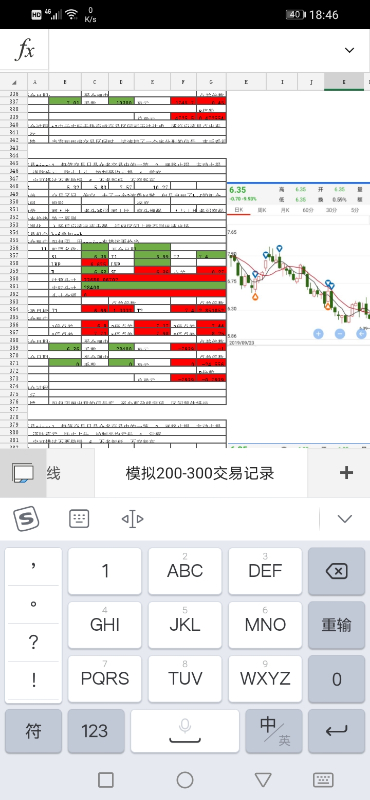This screenshot has width=370, height=800.
Task: Open the Sogou S logo menu
Action: click(27, 519)
